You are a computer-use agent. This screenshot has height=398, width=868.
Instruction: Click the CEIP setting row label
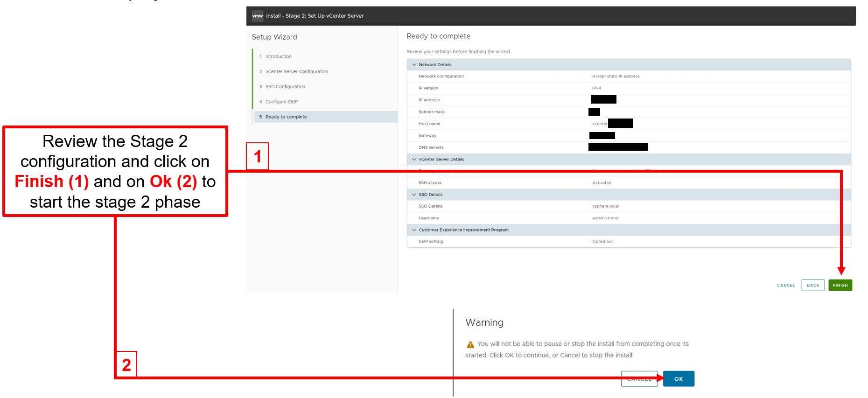click(x=431, y=242)
